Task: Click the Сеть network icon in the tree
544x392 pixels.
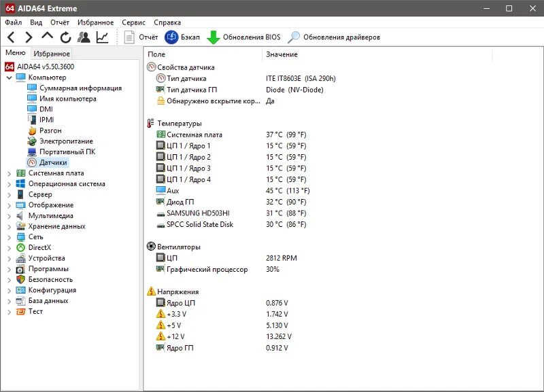Action: click(x=21, y=237)
